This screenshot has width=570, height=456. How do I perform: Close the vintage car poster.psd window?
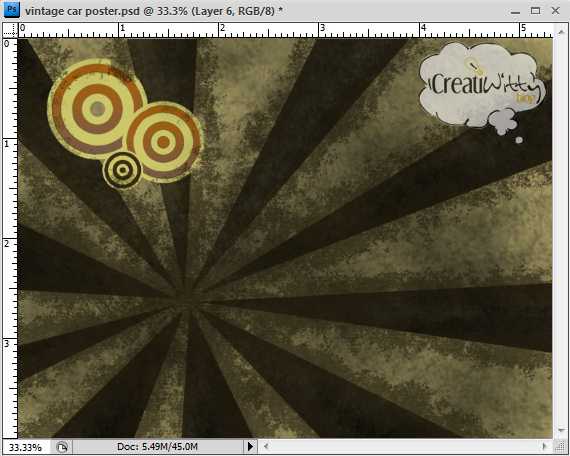pos(555,11)
